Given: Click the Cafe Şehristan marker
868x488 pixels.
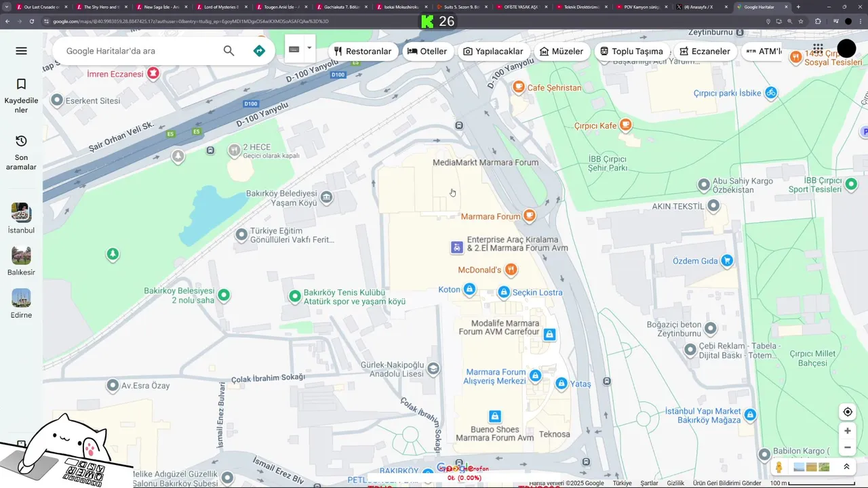Looking at the screenshot, I should (518, 87).
